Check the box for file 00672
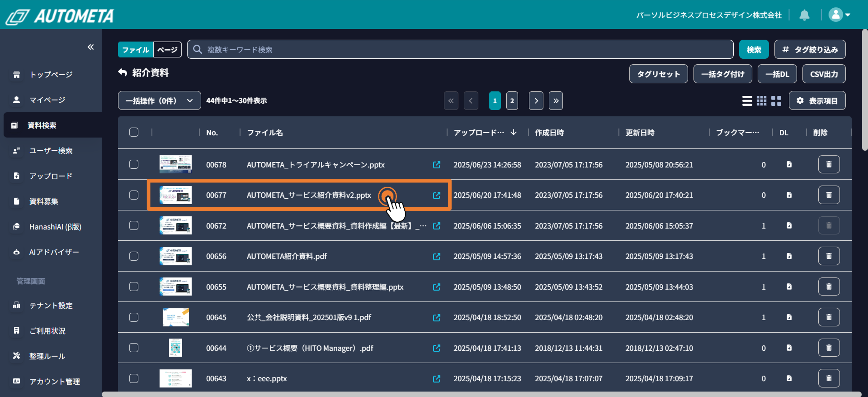 click(x=134, y=225)
